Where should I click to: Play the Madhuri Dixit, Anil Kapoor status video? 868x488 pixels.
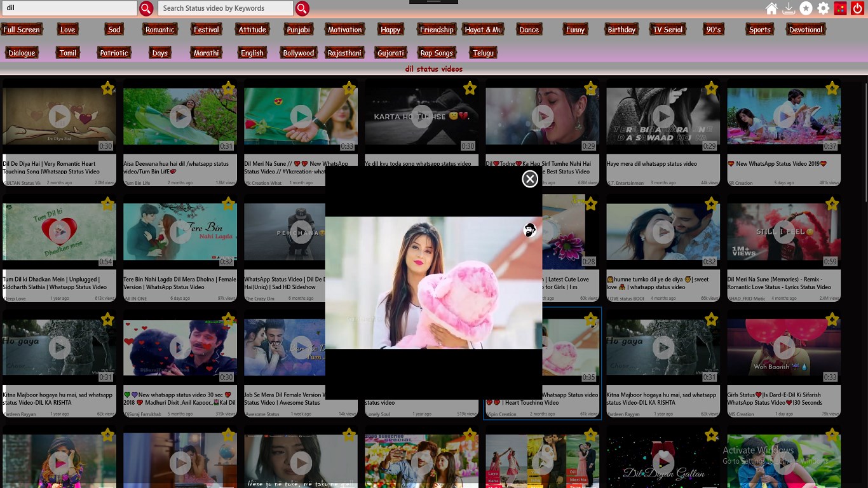click(180, 348)
